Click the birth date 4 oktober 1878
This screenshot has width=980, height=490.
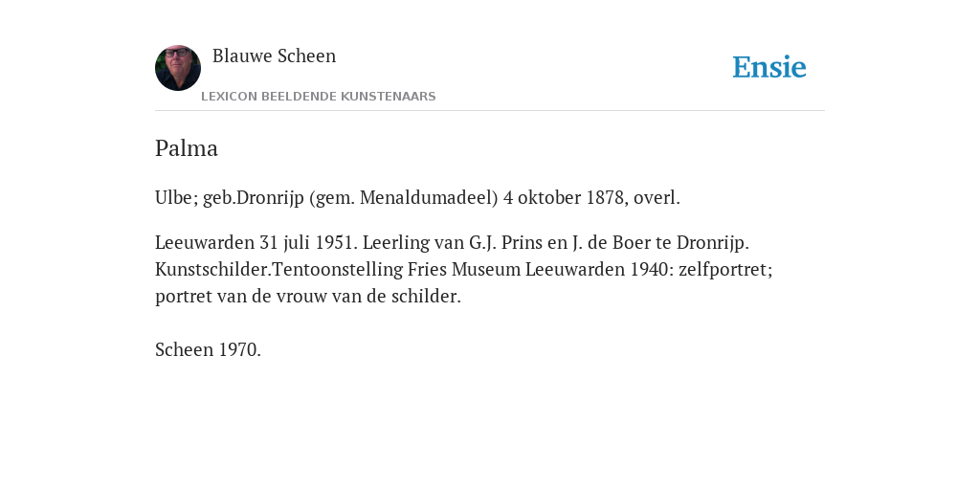tap(567, 197)
